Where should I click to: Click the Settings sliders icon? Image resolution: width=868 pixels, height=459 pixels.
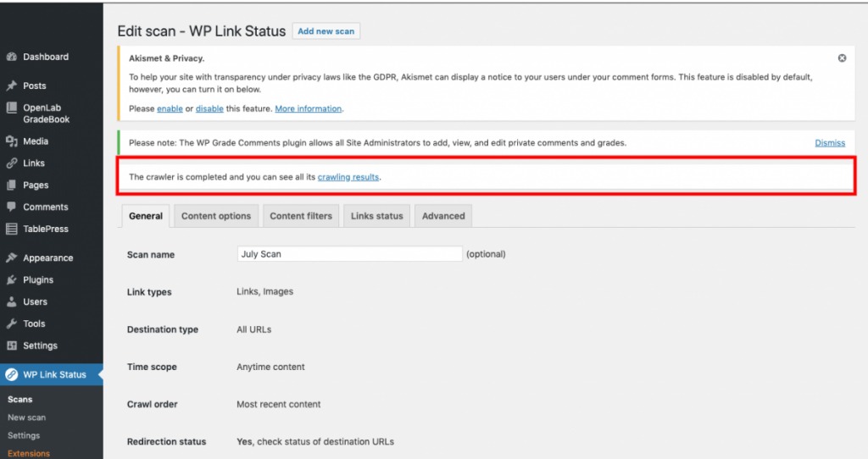(x=11, y=346)
